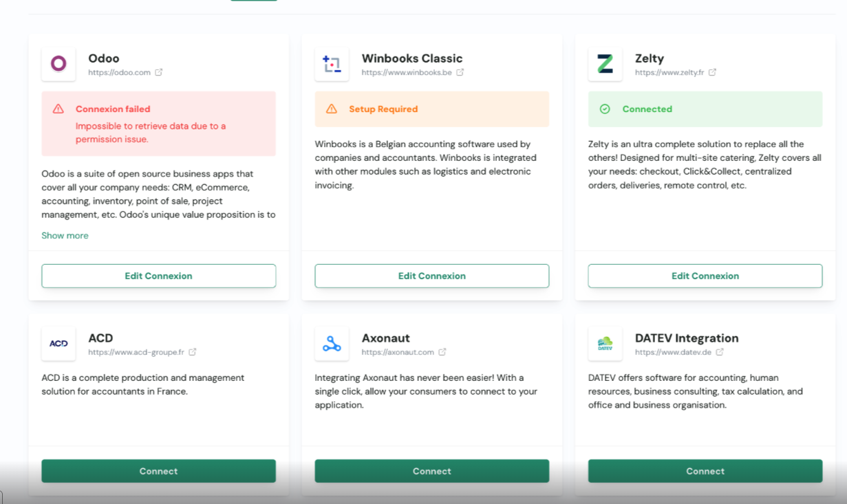Image resolution: width=847 pixels, height=504 pixels.
Task: Click the 'Connexion failed' status text
Action: [113, 109]
